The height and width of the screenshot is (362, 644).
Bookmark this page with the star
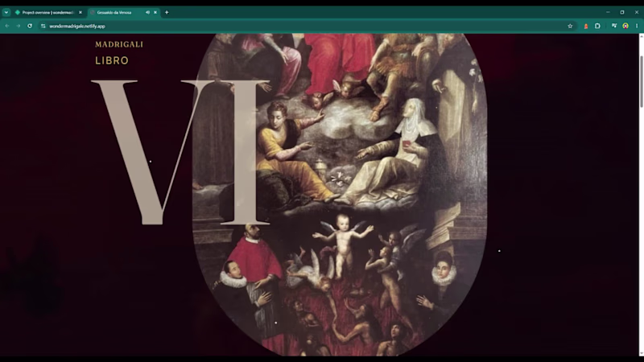[570, 26]
